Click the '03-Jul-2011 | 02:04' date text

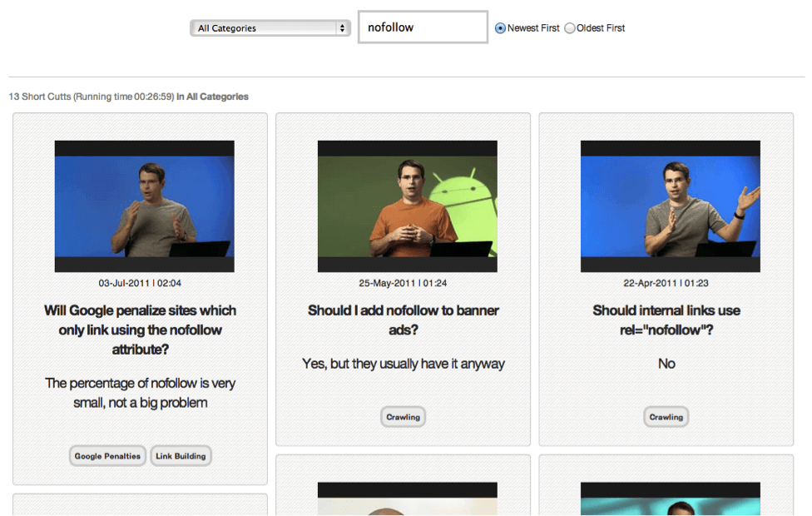pyautogui.click(x=140, y=284)
